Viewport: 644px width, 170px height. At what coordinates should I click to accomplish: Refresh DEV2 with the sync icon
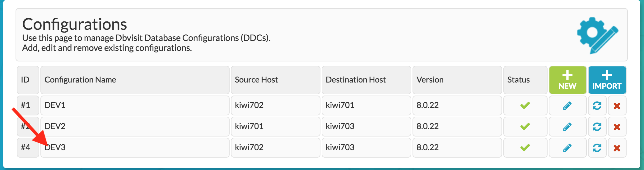point(597,127)
